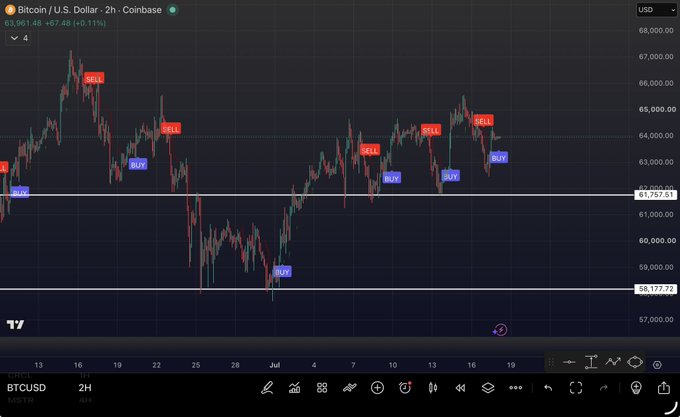Redo the last undone action
The image size is (680, 417).
(604, 388)
